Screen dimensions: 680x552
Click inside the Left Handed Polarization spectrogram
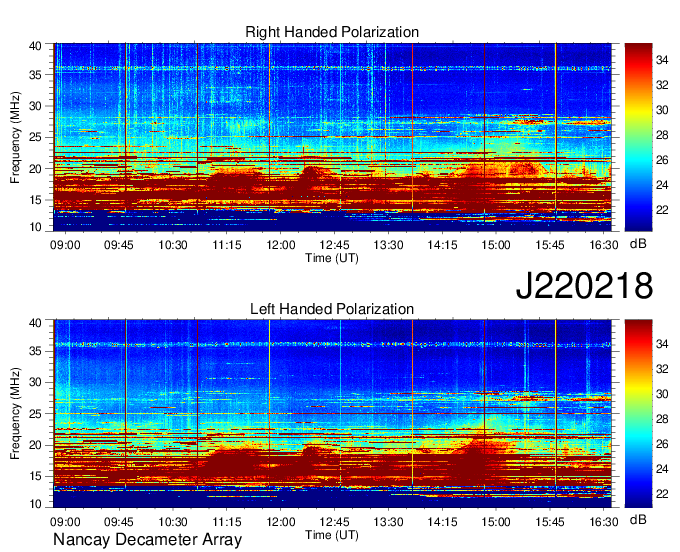coord(332,414)
